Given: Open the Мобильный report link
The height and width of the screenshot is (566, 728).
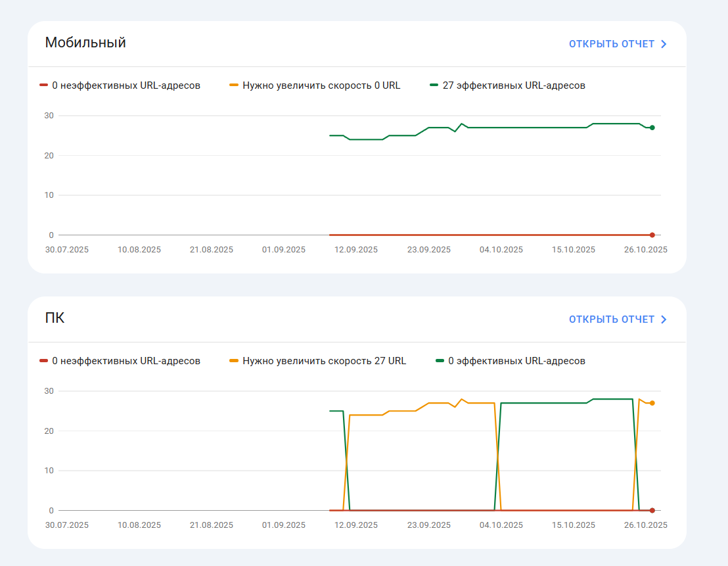Looking at the screenshot, I should coord(612,44).
